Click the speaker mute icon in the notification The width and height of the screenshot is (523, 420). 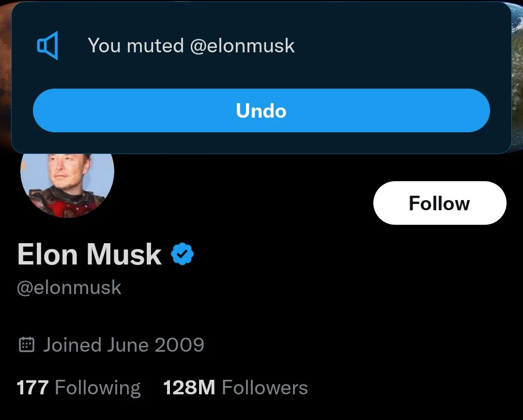(47, 46)
